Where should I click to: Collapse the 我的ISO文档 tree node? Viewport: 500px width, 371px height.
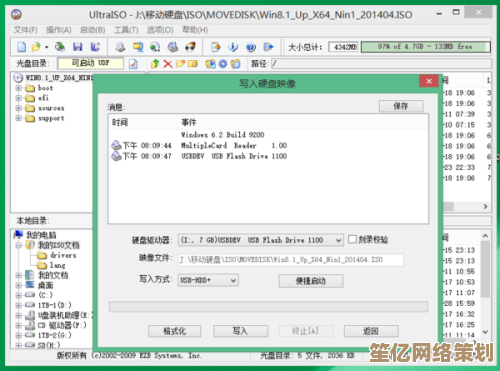pyautogui.click(x=19, y=245)
